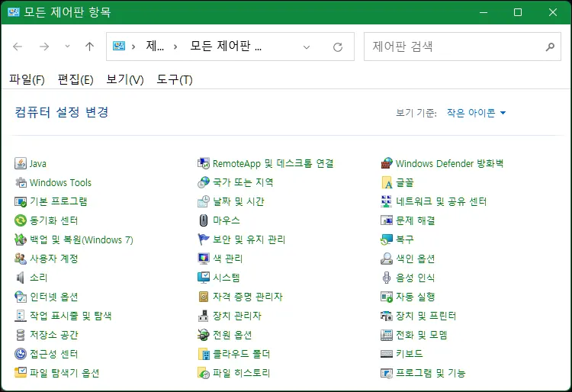
Task: Open the 도구(T) menu
Action: 175,79
